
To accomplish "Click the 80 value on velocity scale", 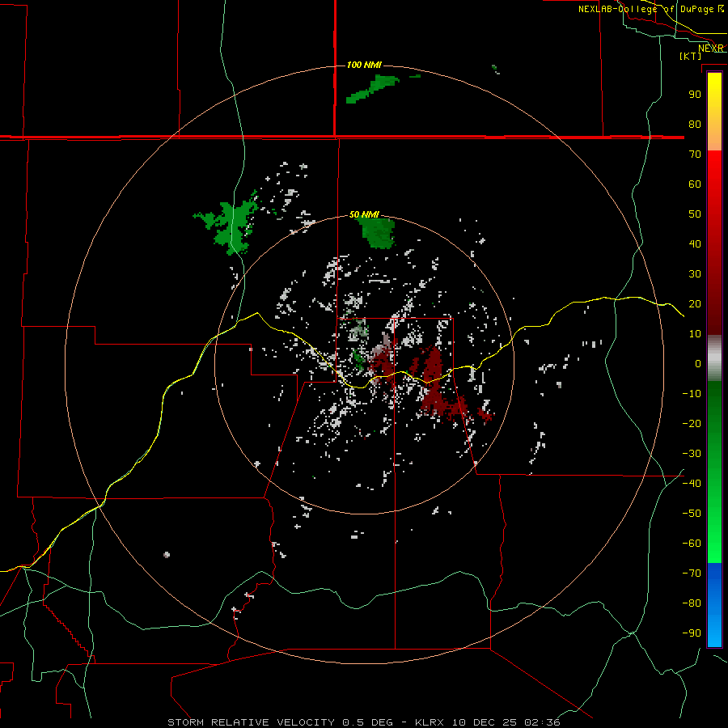I will pyautogui.click(x=695, y=125).
